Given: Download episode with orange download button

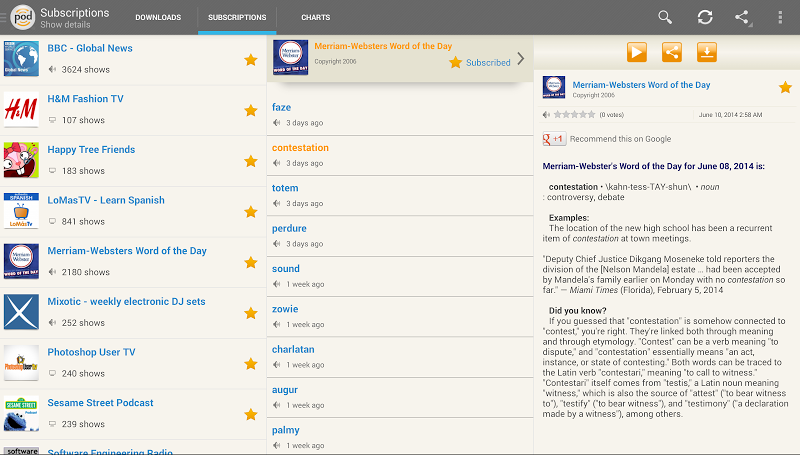Looking at the screenshot, I should 706,53.
